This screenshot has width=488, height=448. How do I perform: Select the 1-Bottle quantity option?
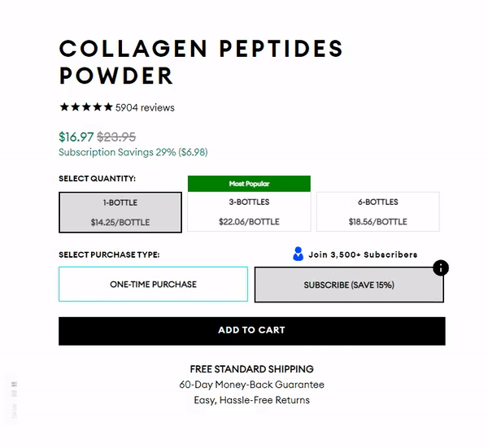(x=120, y=212)
